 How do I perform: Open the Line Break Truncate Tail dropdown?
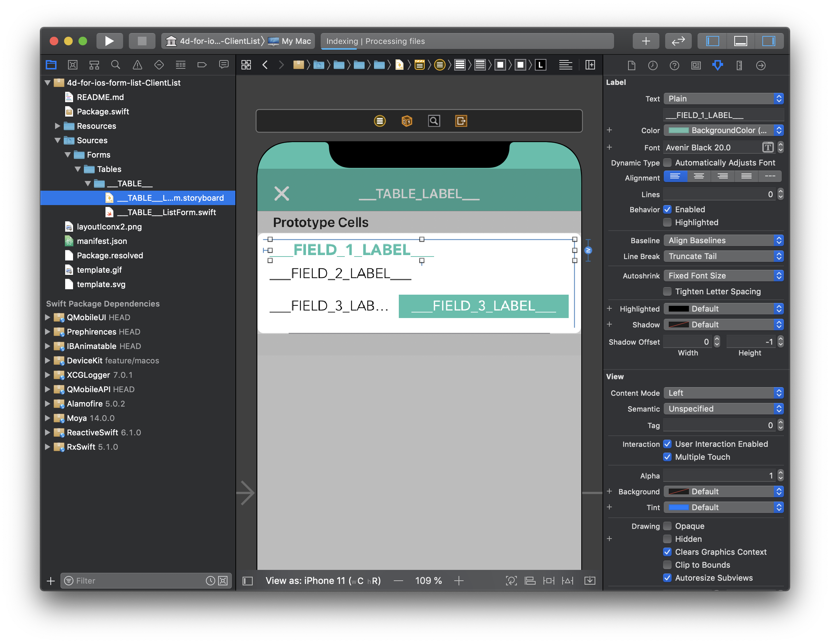pos(723,257)
